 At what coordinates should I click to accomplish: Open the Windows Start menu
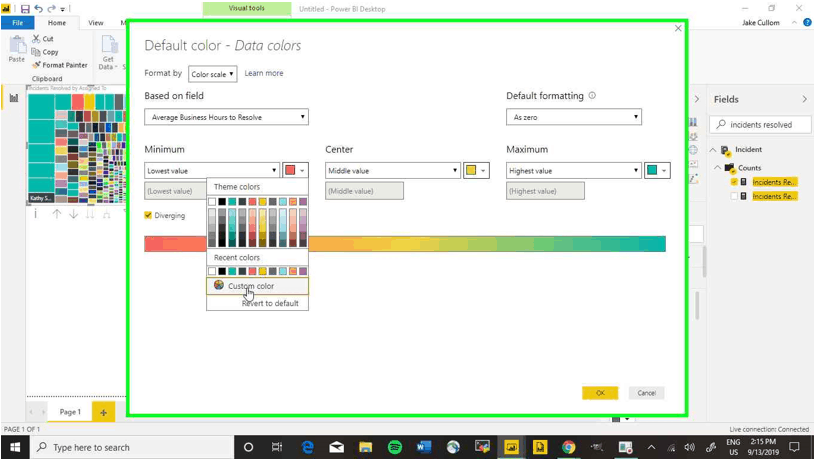(x=15, y=447)
